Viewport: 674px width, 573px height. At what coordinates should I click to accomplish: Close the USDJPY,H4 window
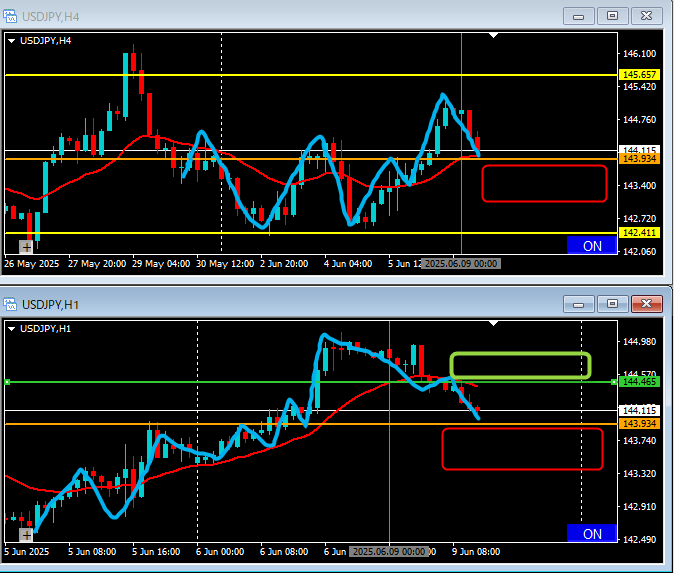(x=646, y=16)
